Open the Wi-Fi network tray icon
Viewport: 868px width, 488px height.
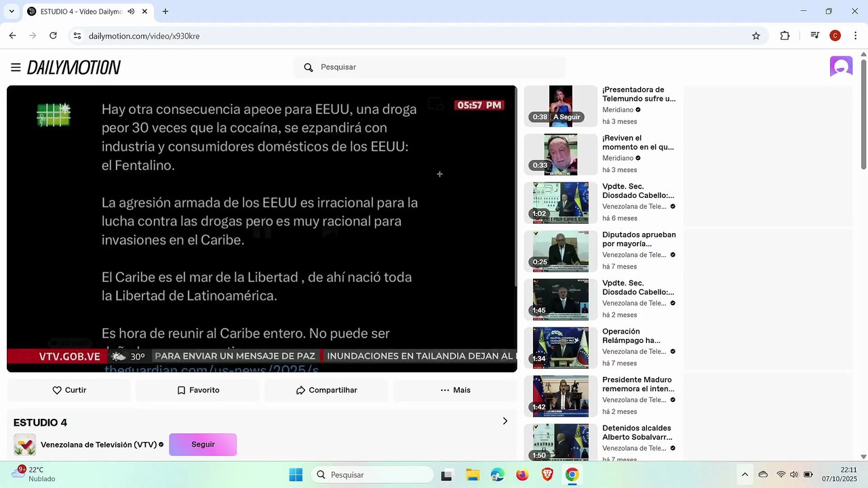781,475
